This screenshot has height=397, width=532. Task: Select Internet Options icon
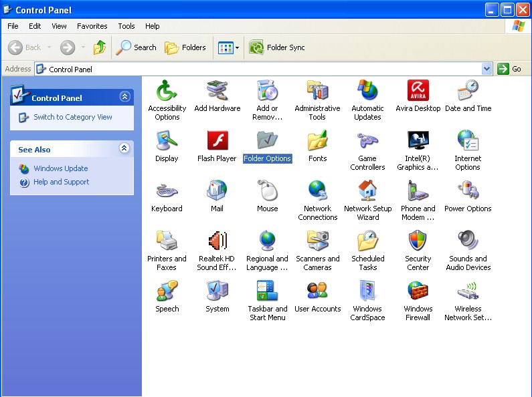(468, 140)
